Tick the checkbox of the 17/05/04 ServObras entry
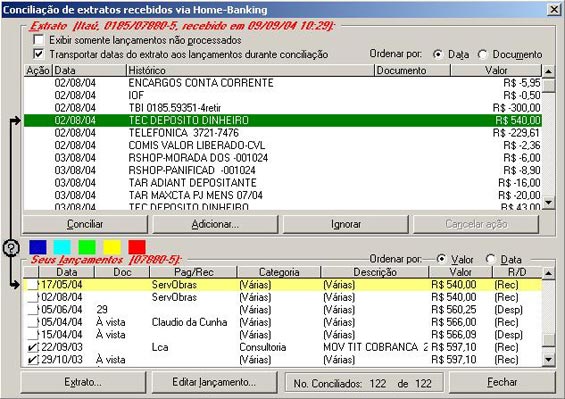Screen dimensions: 565x399 (33, 285)
